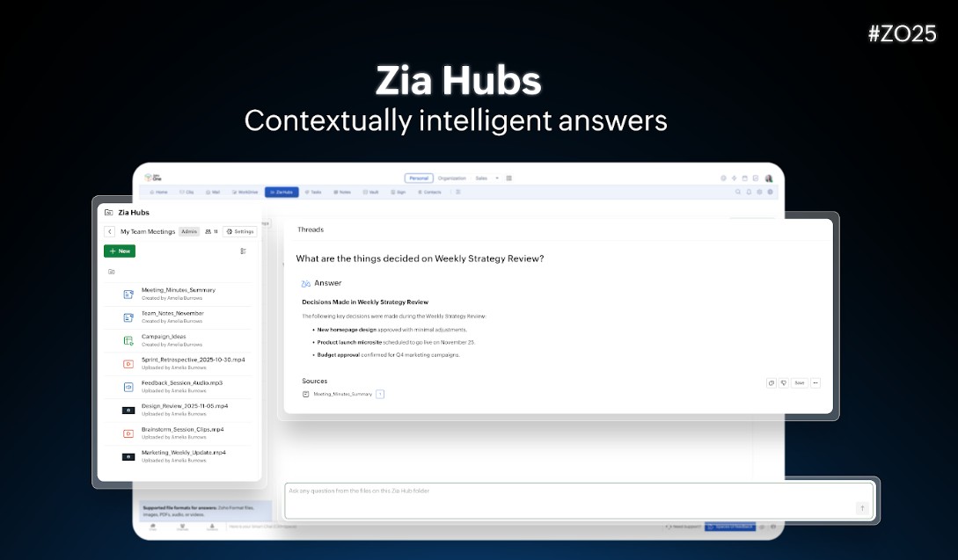Open the Design_Review_2025-11-05.mp4 thumbnail
Screen dimensions: 958x560
click(x=128, y=411)
